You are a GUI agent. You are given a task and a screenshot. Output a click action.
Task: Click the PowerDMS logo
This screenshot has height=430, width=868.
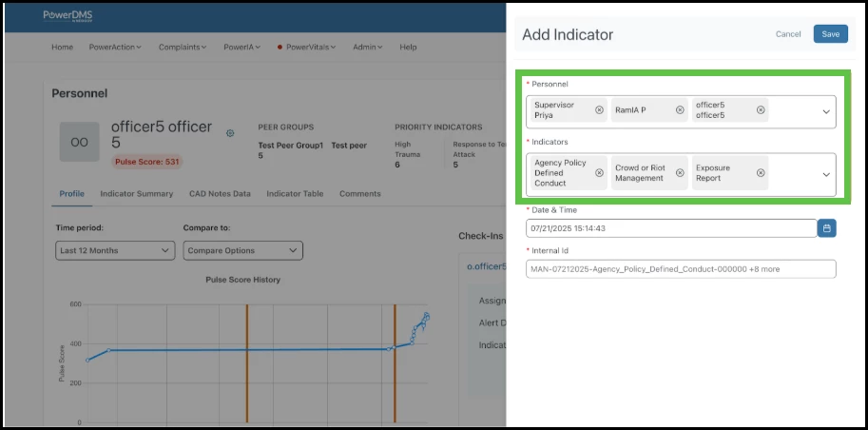point(68,16)
